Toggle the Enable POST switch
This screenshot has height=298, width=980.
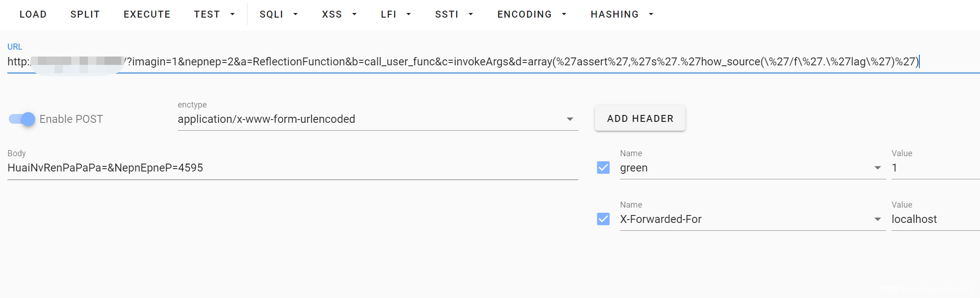point(22,119)
